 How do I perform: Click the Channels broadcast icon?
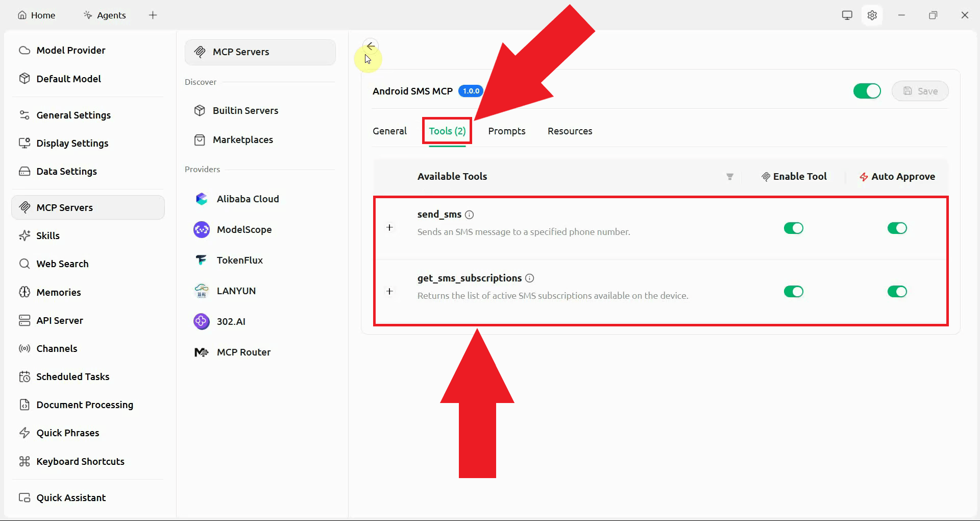click(x=24, y=348)
